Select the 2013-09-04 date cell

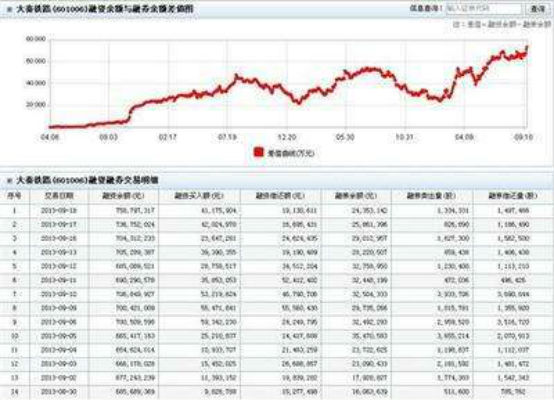point(59,350)
